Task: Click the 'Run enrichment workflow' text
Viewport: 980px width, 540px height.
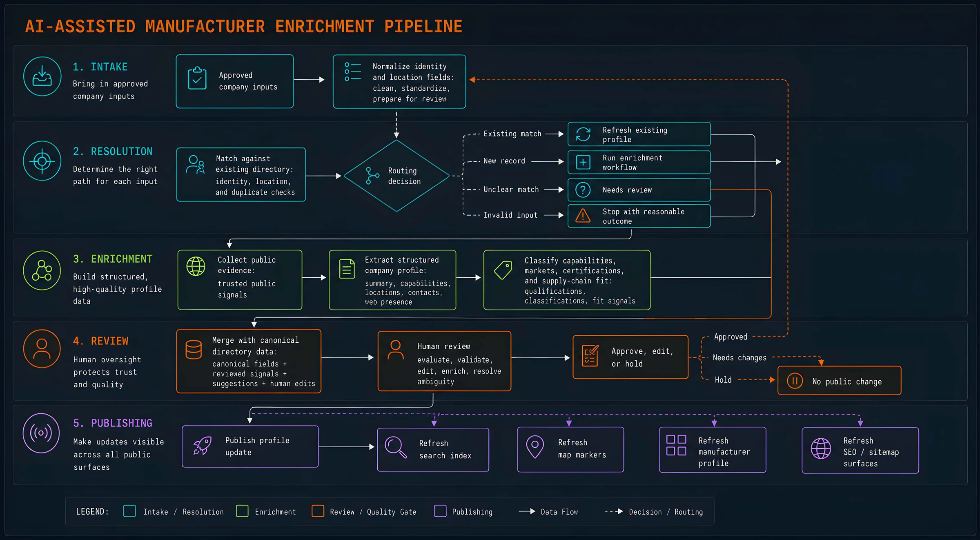Action: click(633, 163)
